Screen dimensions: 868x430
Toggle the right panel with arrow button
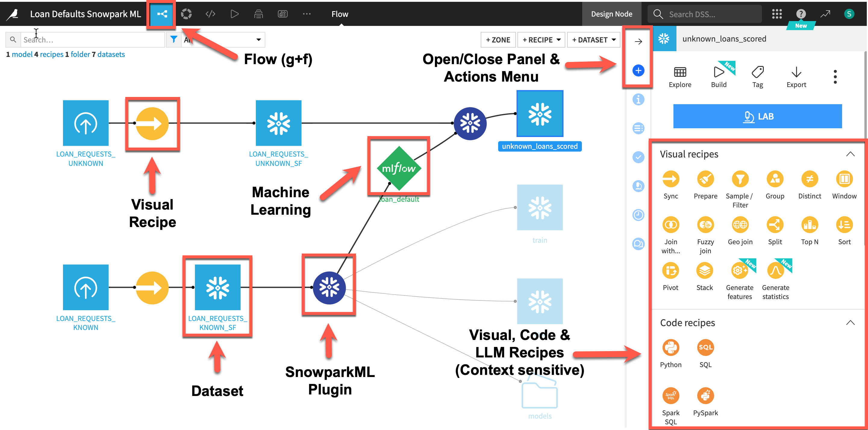638,42
